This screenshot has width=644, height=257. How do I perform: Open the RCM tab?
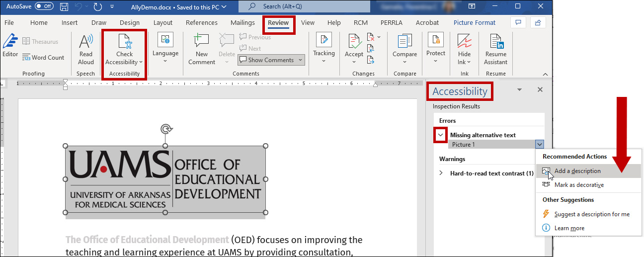[361, 23]
